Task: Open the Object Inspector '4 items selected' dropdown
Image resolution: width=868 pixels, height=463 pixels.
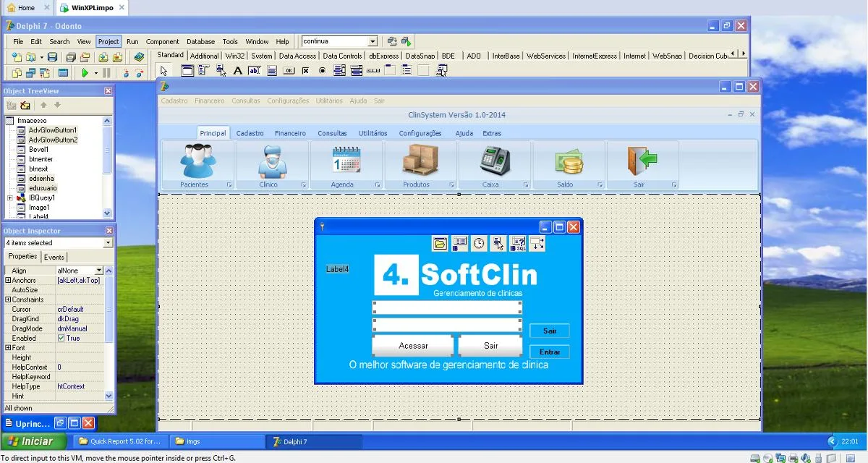Action: pyautogui.click(x=108, y=243)
